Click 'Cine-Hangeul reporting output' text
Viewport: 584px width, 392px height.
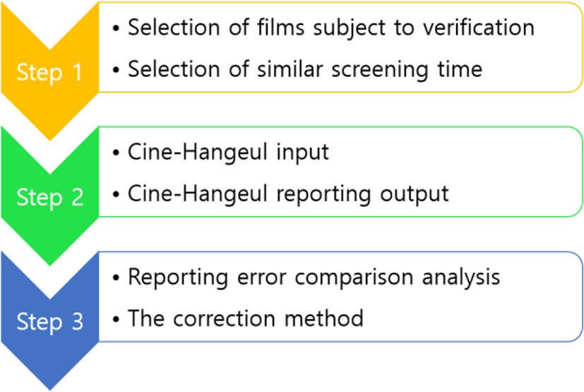(x=288, y=194)
